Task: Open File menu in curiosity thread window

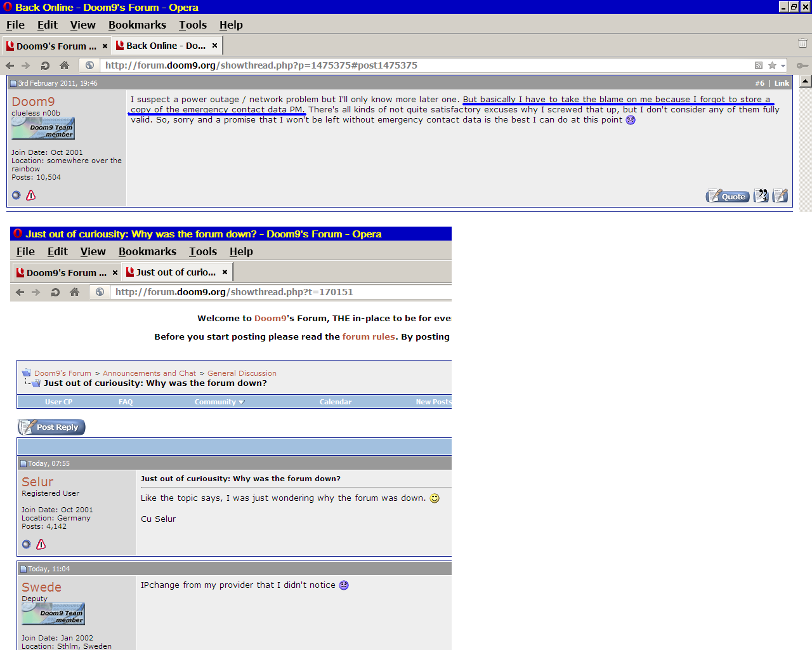Action: click(x=25, y=251)
